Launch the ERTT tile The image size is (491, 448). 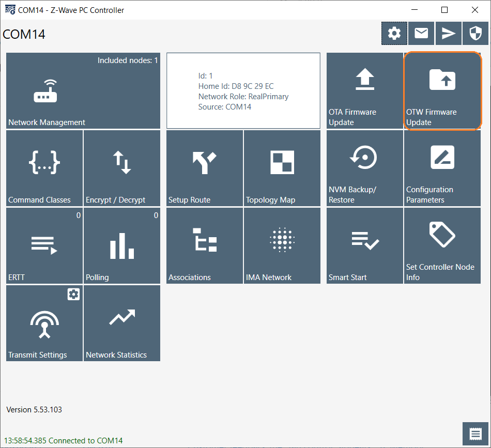44,246
